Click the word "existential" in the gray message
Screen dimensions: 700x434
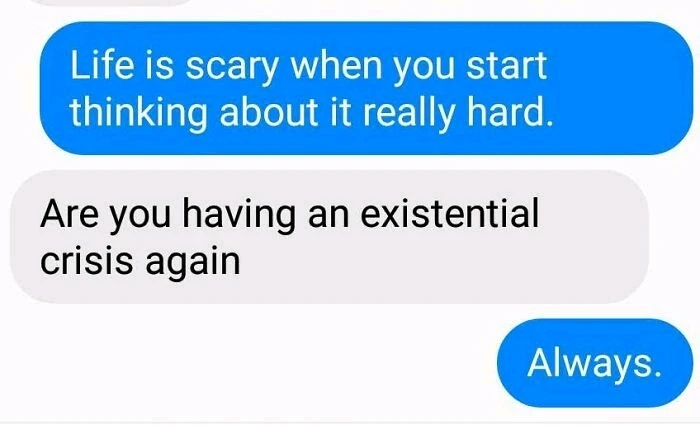(449, 213)
